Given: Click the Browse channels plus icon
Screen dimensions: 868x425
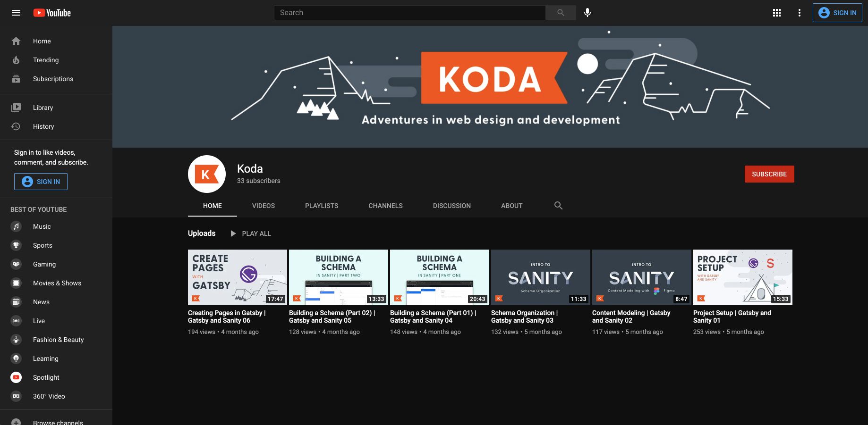Looking at the screenshot, I should click(16, 421).
